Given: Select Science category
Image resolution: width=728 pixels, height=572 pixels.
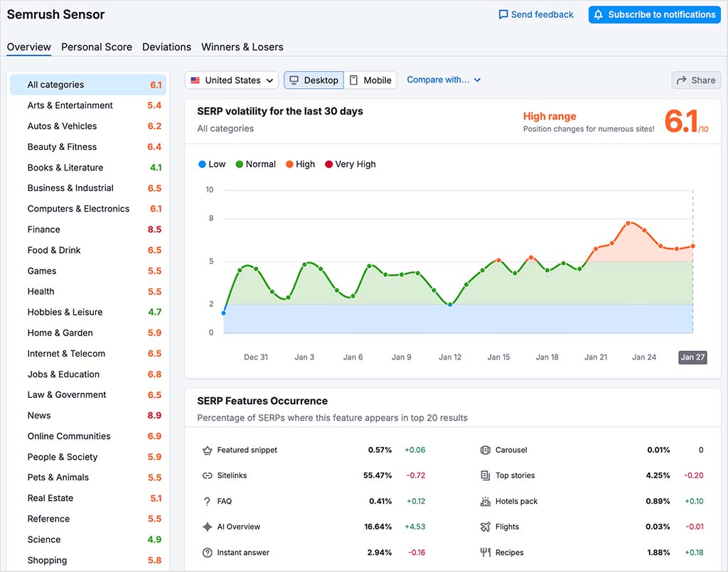Looking at the screenshot, I should pos(88,540).
